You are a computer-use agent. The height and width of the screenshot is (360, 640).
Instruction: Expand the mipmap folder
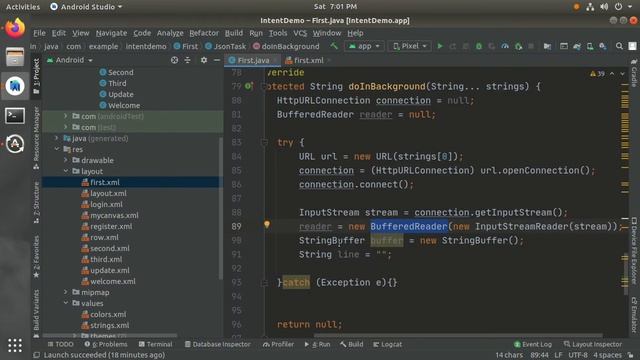pyautogui.click(x=66, y=292)
